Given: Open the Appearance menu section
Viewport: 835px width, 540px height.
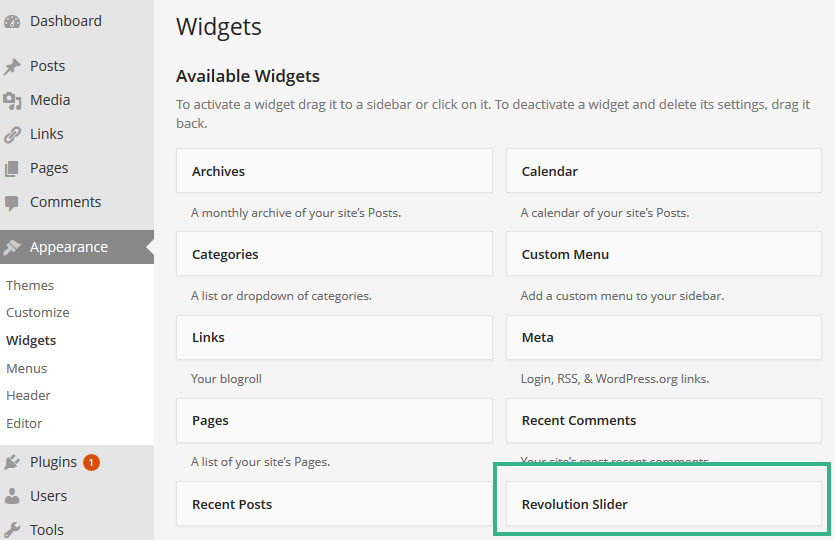Looking at the screenshot, I should [x=68, y=247].
